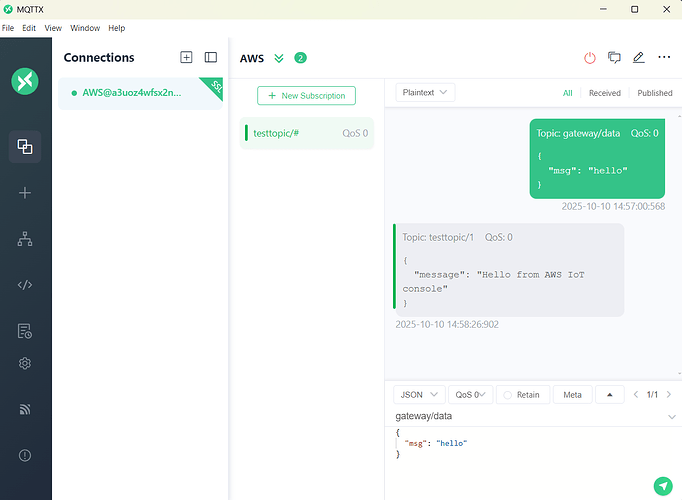The height and width of the screenshot is (500, 682).
Task: Toggle connections list layout icon
Action: [210, 58]
